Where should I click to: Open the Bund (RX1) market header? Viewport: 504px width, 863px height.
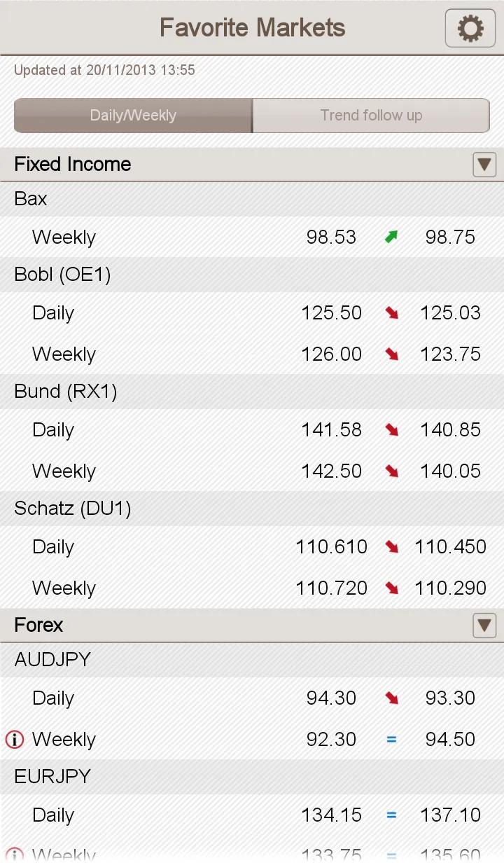point(252,392)
